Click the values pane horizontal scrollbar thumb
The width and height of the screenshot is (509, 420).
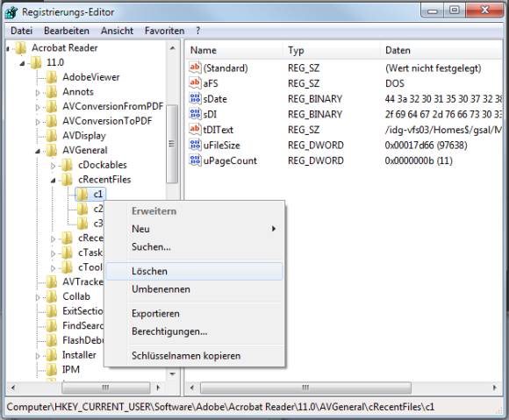[305, 388]
